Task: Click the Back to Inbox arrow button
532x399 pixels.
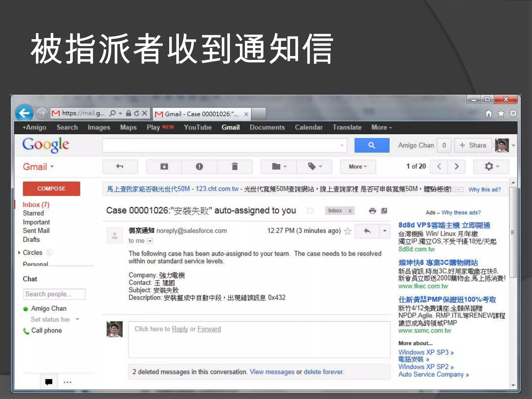Action: (x=120, y=167)
